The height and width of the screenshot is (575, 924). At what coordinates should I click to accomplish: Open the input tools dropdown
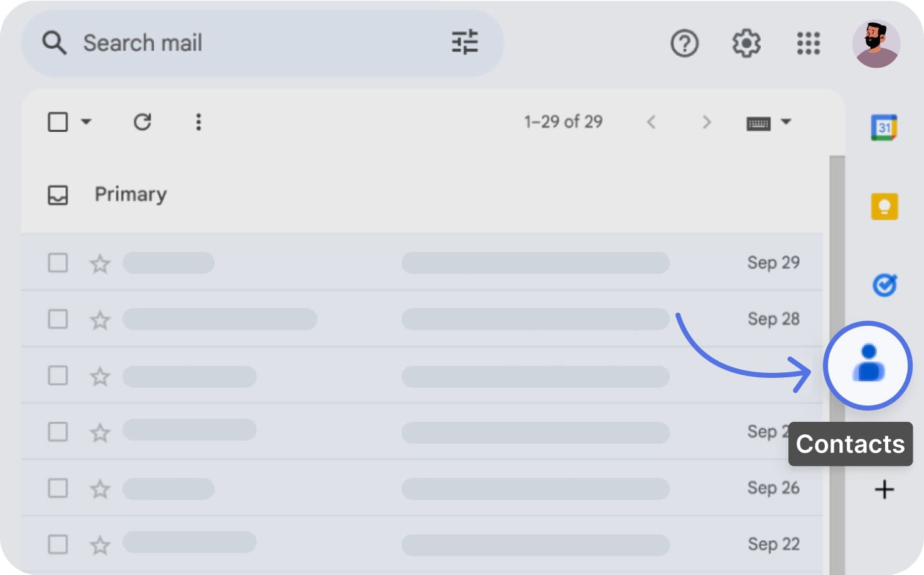pyautogui.click(x=787, y=122)
